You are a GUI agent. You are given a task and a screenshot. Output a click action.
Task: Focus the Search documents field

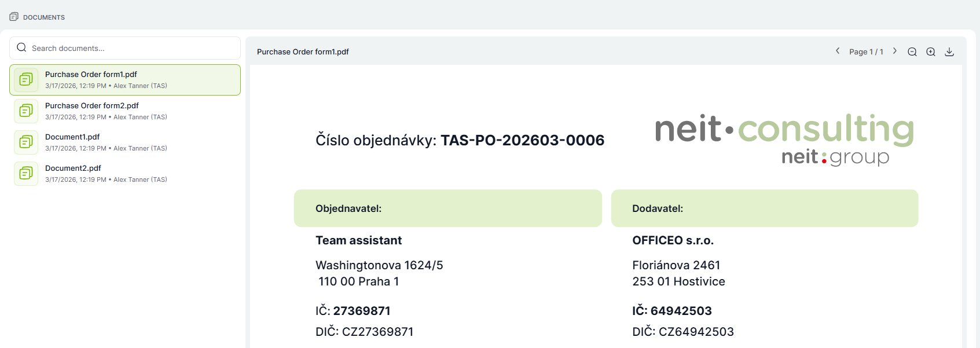click(x=133, y=48)
